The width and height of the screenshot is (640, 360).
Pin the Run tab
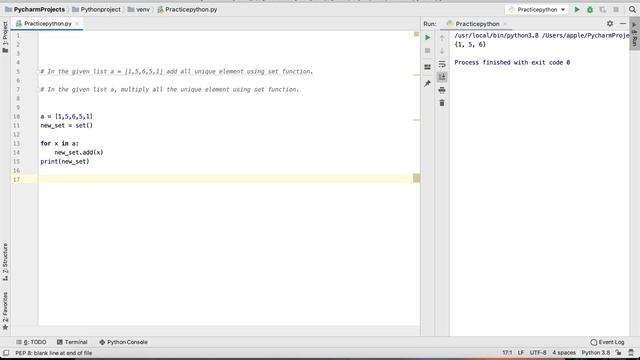click(x=427, y=83)
